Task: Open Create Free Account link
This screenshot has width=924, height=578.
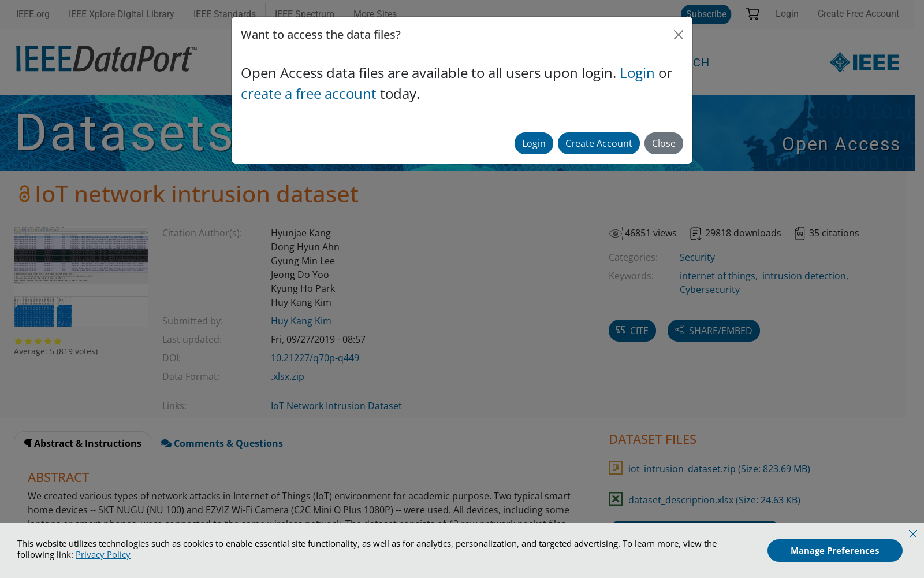Action: (858, 14)
